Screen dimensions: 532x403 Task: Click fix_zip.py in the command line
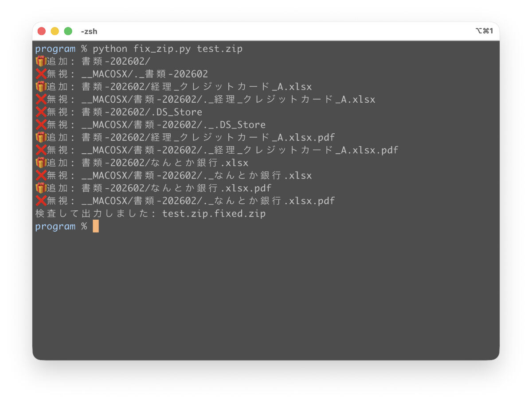(162, 49)
